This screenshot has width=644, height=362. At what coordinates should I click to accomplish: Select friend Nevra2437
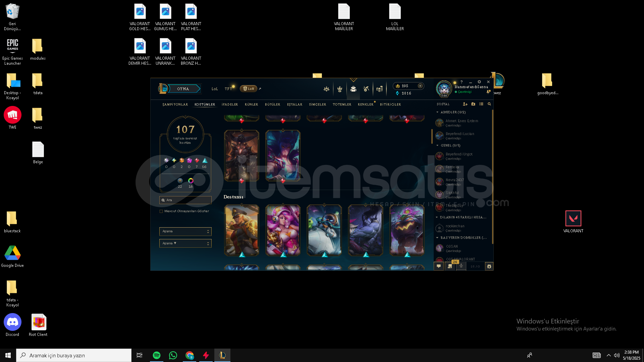tap(463, 182)
